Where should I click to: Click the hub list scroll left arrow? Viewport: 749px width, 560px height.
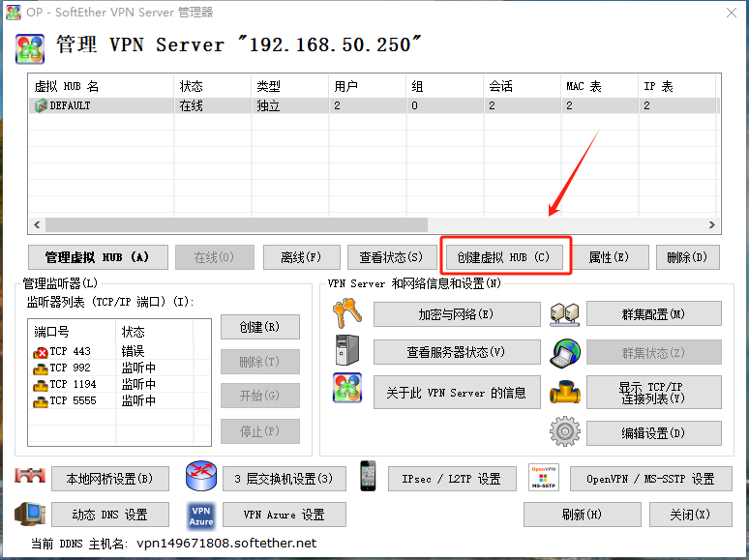[37, 224]
